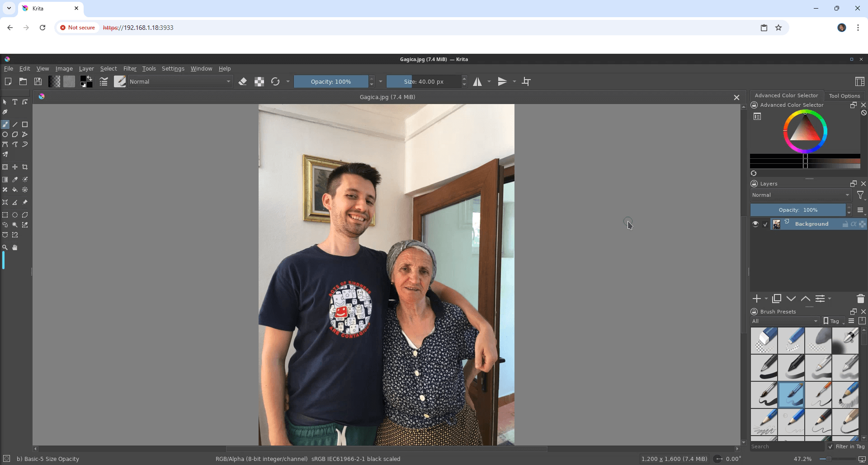
Task: Select the Multibrush tool
Action: click(x=5, y=154)
